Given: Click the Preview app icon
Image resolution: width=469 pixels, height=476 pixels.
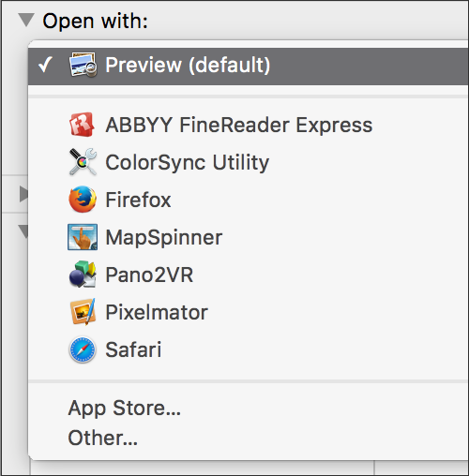Looking at the screenshot, I should tap(83, 65).
